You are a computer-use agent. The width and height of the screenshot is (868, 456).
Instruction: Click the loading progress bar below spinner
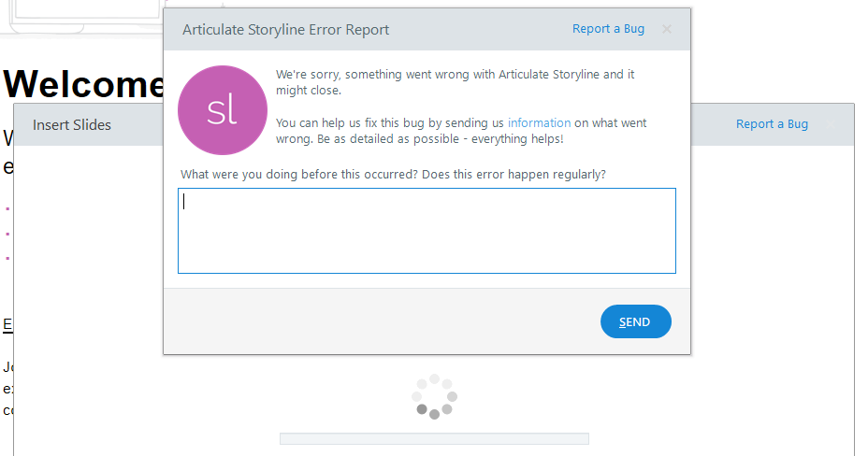click(x=434, y=438)
